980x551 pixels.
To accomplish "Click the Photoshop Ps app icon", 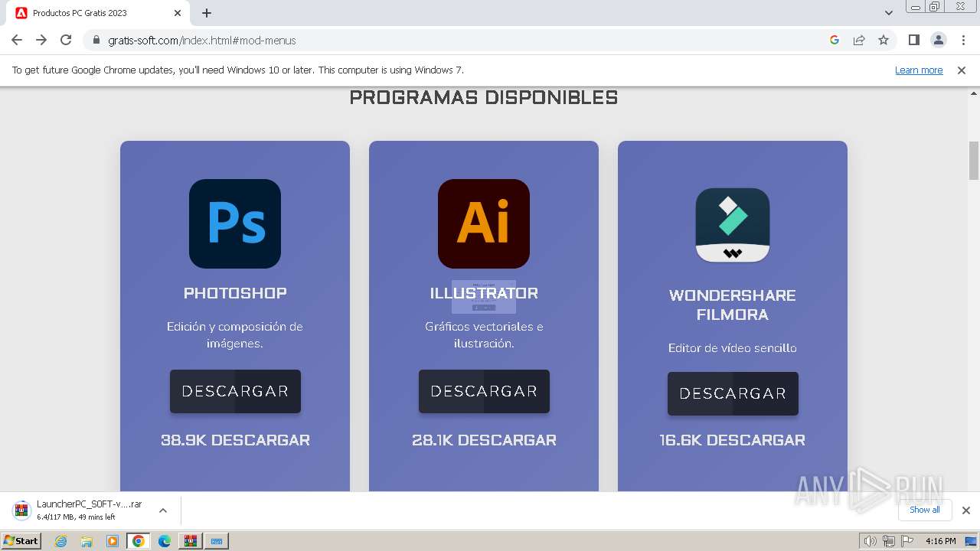I will coord(235,223).
